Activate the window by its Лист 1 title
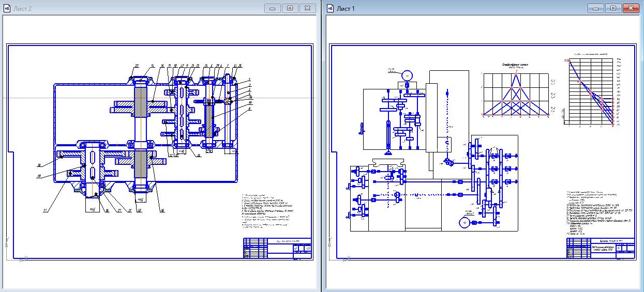This screenshot has height=292, width=644. (x=346, y=9)
